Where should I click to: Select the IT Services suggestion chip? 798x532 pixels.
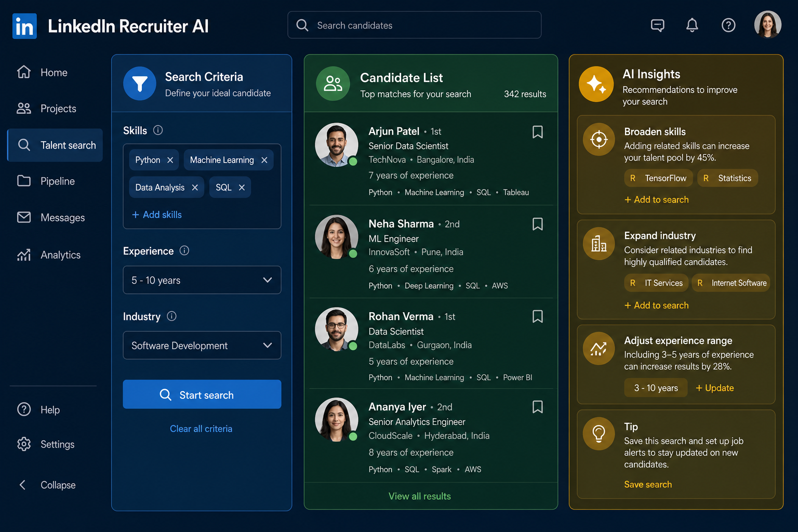pos(657,283)
